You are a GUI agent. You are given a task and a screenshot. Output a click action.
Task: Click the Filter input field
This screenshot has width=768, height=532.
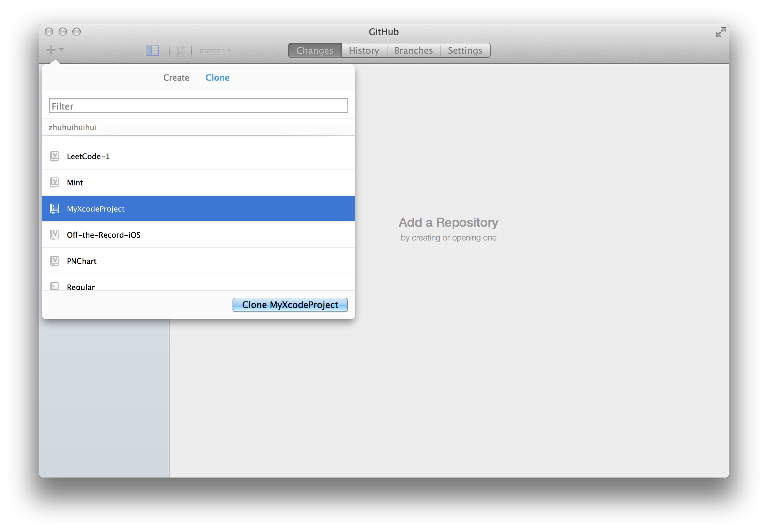point(199,106)
